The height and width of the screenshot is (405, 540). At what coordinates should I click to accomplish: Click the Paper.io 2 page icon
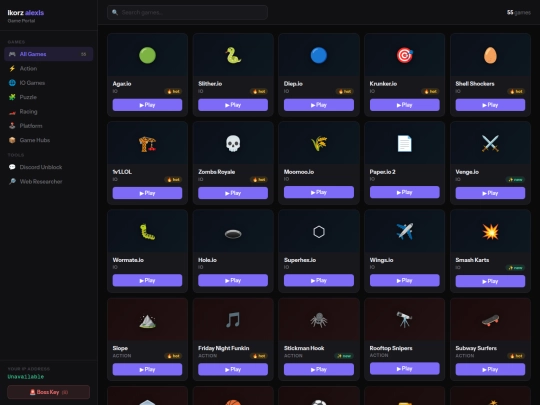point(405,144)
